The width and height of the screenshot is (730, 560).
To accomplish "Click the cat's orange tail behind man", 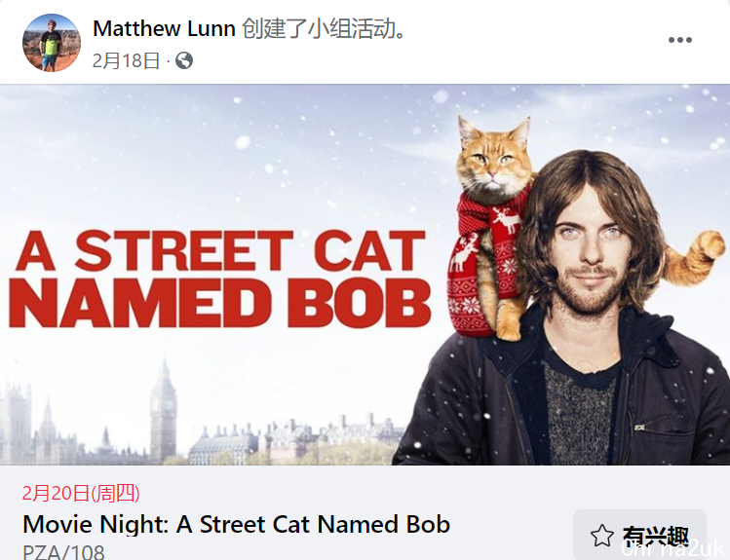I will coord(692,260).
